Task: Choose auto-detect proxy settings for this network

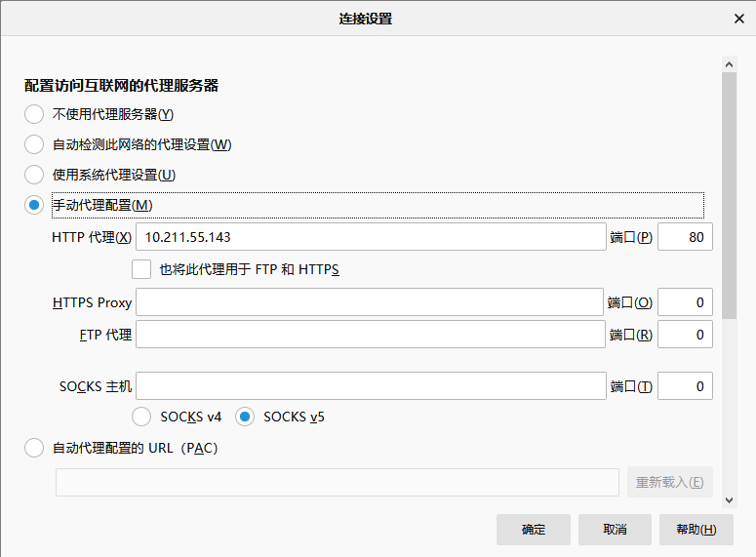Action: (34, 144)
